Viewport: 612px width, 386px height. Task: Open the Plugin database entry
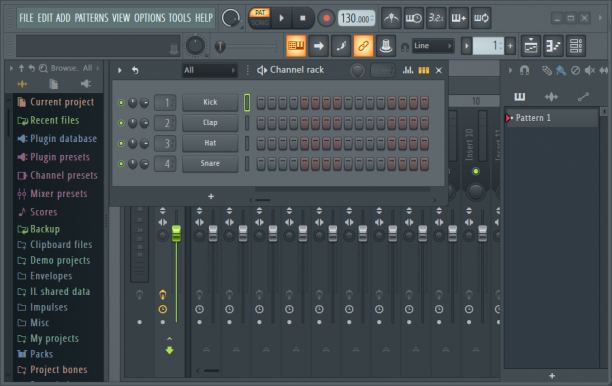tap(57, 139)
